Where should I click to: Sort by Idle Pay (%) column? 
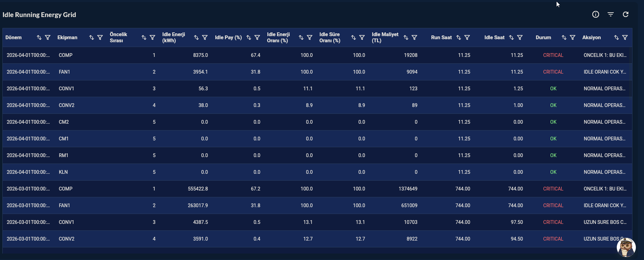click(x=249, y=37)
